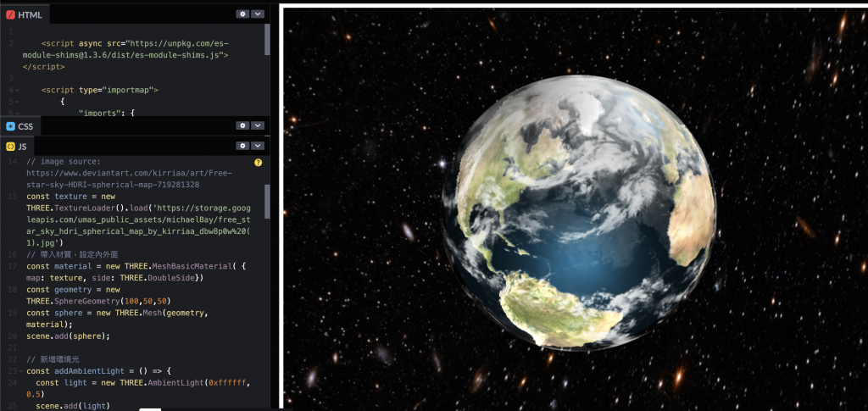Image resolution: width=868 pixels, height=411 pixels.
Task: Click the "// 新增環境光" comment
Action: tap(53, 359)
